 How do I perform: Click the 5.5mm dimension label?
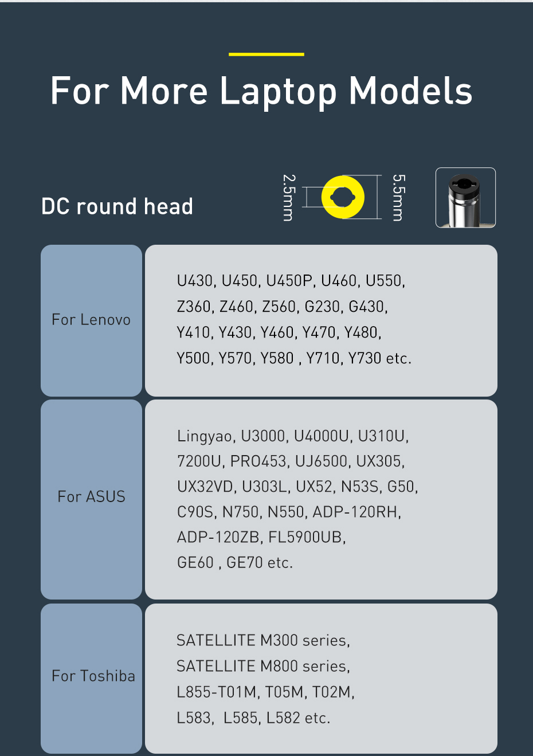tap(398, 198)
